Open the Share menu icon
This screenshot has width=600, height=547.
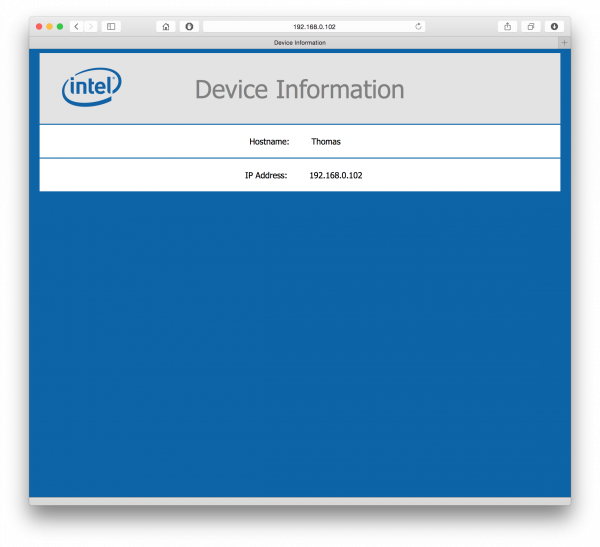click(x=507, y=26)
